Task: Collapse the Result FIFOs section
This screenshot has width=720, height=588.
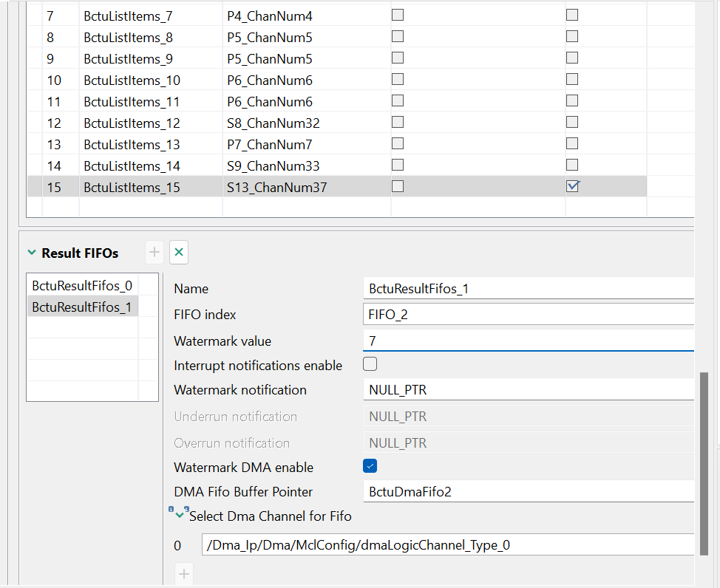Action: pyautogui.click(x=32, y=253)
